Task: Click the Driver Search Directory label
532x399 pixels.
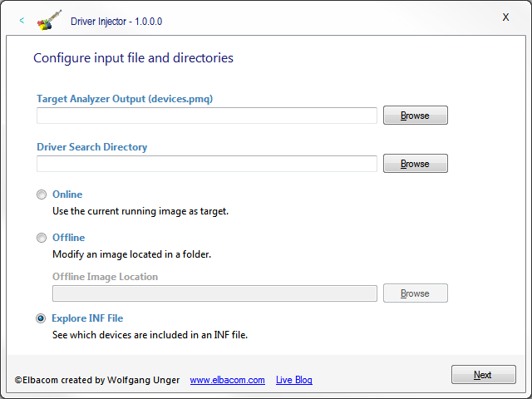Action: click(91, 147)
